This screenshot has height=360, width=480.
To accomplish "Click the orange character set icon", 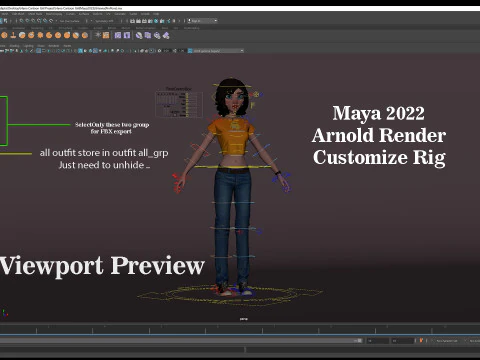I will point(421,340).
